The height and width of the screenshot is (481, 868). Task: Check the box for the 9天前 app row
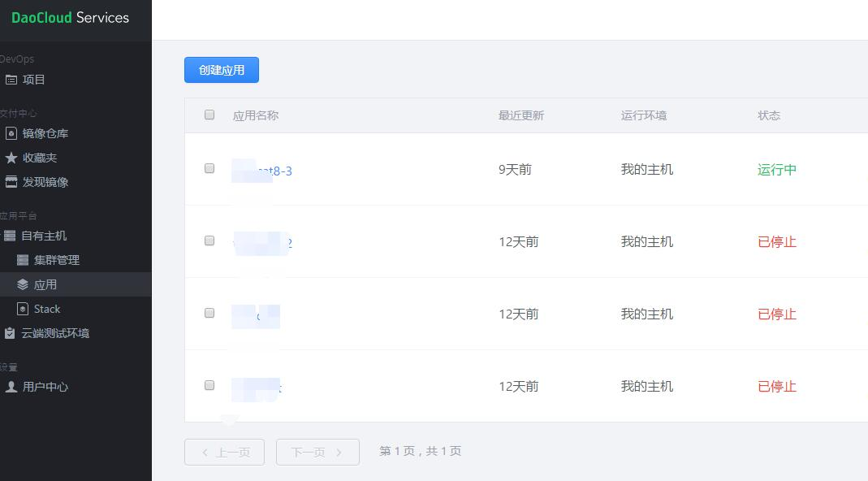click(x=209, y=168)
